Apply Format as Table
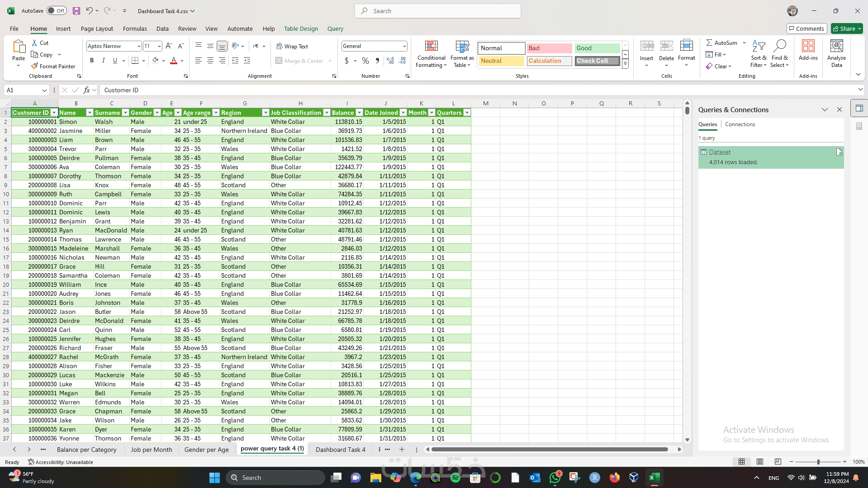Image resolution: width=868 pixels, height=488 pixels. point(462,53)
